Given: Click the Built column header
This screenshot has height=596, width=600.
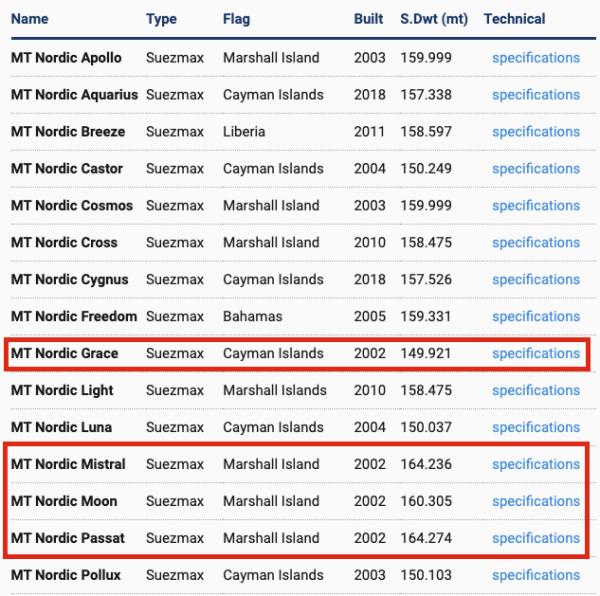Looking at the screenshot, I should coord(368,19).
